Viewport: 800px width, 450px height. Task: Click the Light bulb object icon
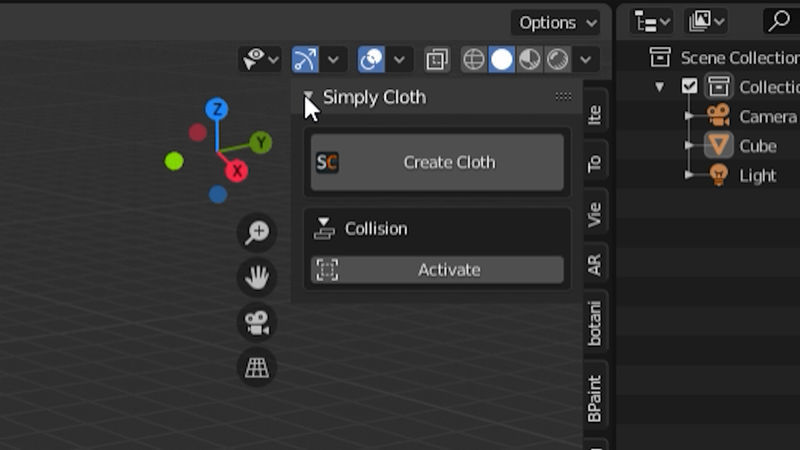click(718, 175)
